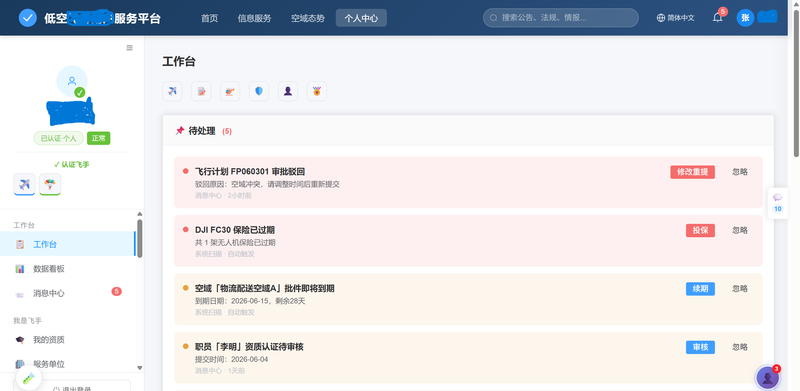Ignore the 物流配送空域A 批件 item

point(740,288)
